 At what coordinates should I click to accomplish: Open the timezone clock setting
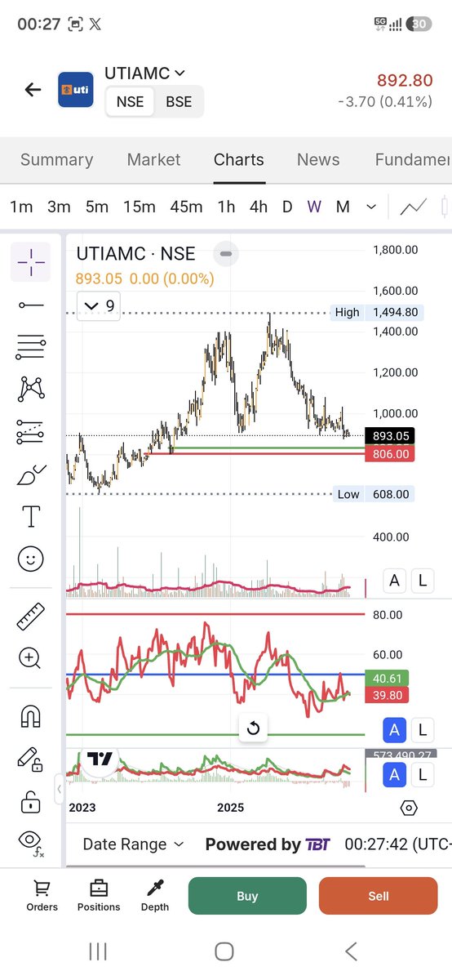click(398, 844)
